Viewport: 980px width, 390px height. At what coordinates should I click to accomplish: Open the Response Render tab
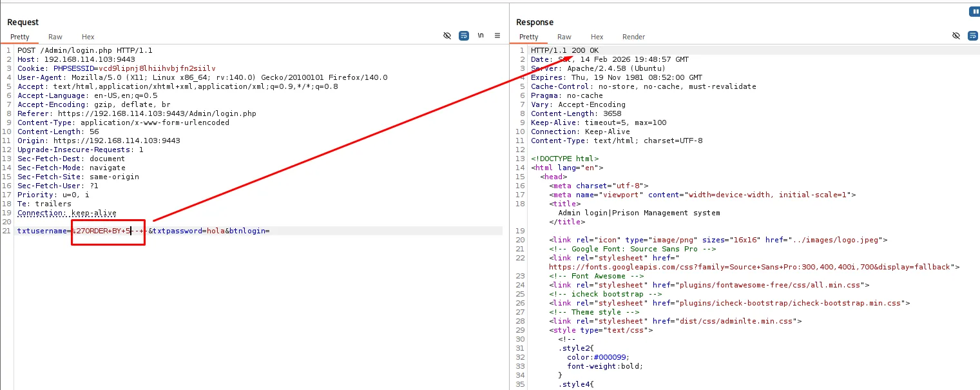pos(634,37)
